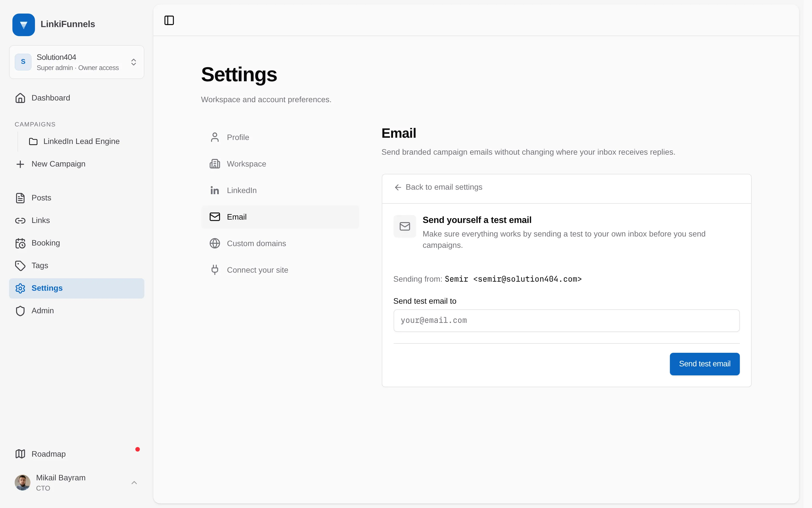Click the Custom domains globe icon

click(215, 243)
